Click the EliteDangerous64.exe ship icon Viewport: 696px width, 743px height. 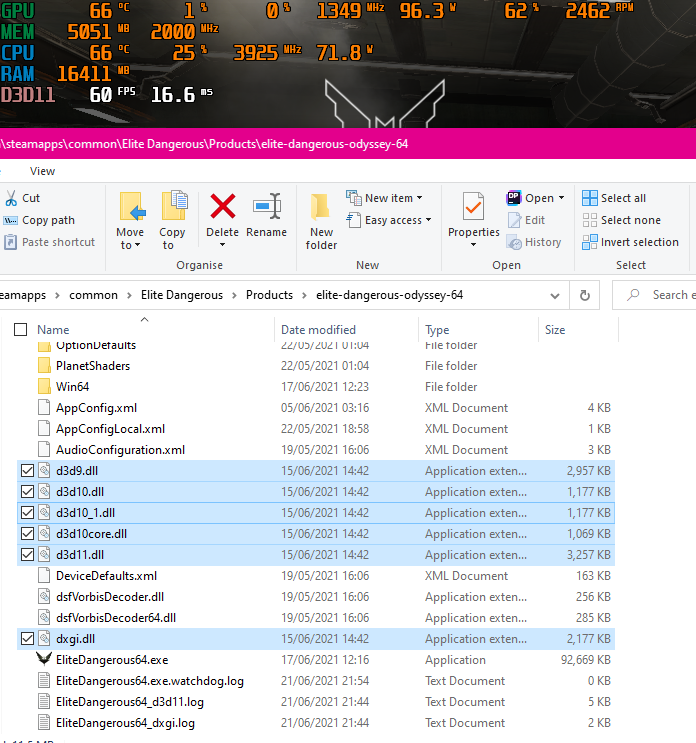(44, 659)
